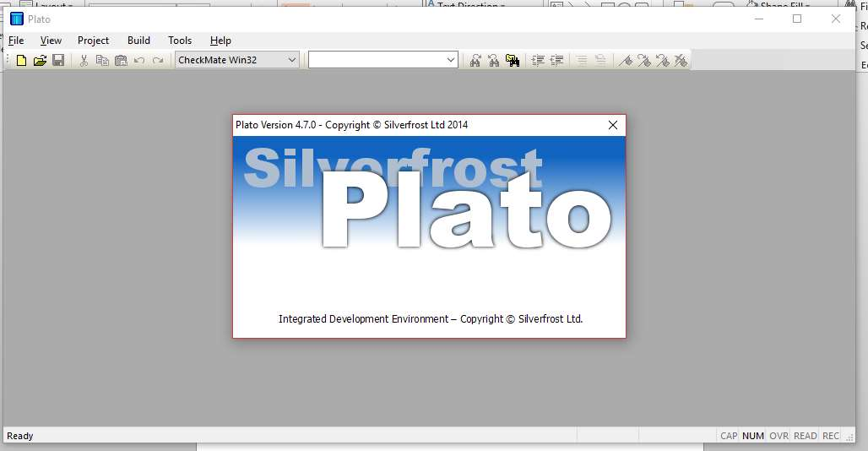Maximize the Plato main window

point(797,19)
